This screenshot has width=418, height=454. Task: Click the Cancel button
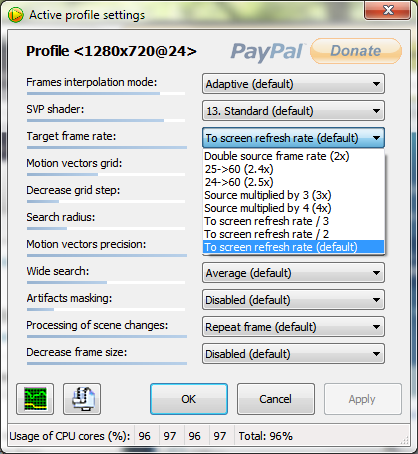(276, 399)
